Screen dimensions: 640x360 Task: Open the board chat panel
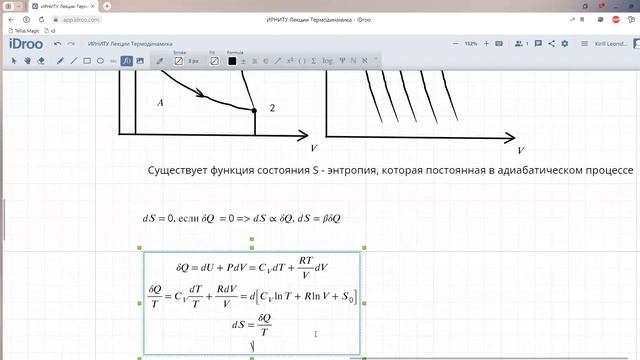538,43
